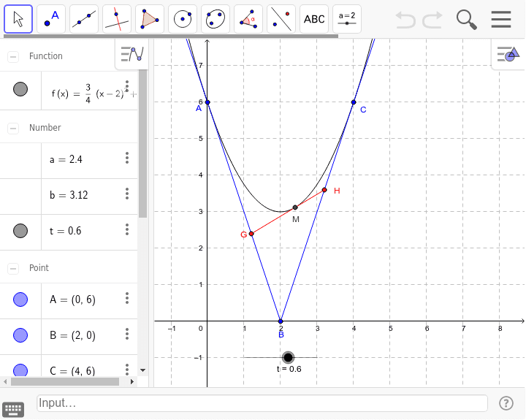Collapse the Function group
526x420 pixels.
[x=13, y=57]
